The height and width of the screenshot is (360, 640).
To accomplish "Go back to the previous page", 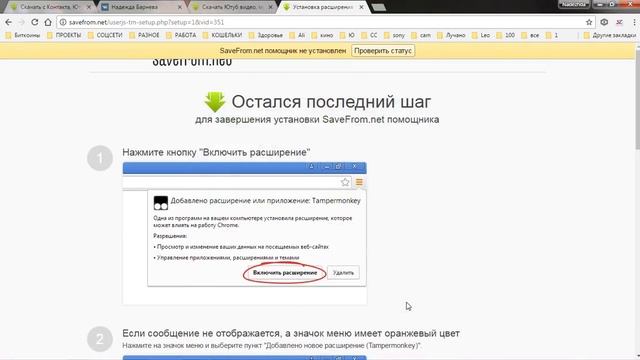I will (9, 22).
